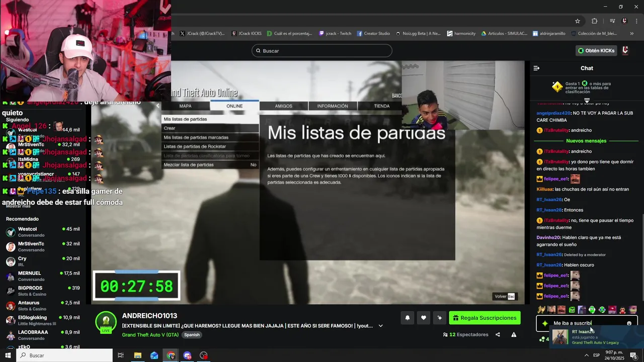Click the chat message input field
644x362 pixels.
[587, 323]
